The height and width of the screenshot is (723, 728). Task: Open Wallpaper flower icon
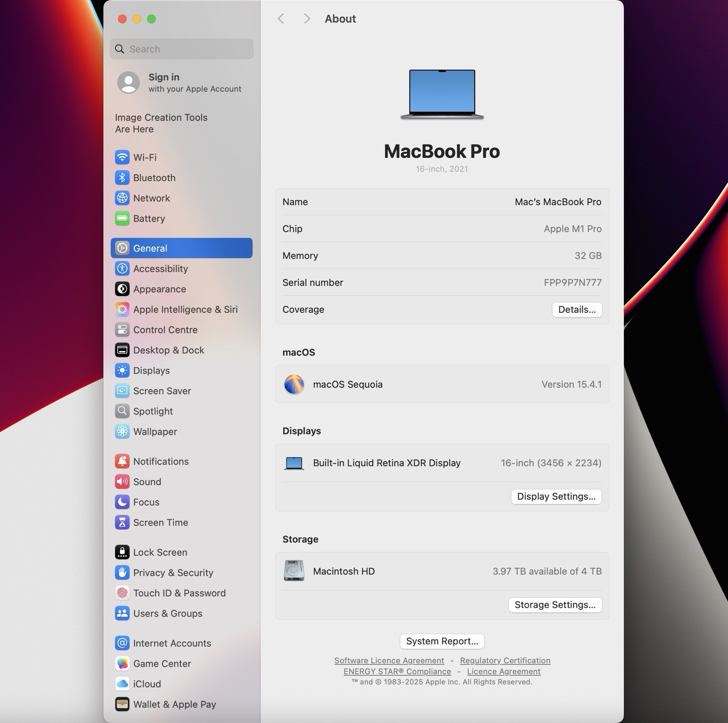coord(122,432)
